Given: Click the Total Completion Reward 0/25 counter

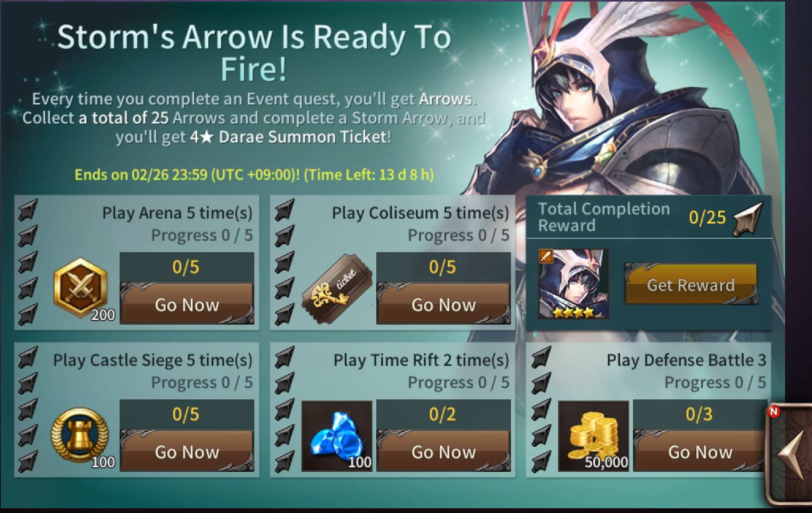Looking at the screenshot, I should pyautogui.click(x=707, y=217).
